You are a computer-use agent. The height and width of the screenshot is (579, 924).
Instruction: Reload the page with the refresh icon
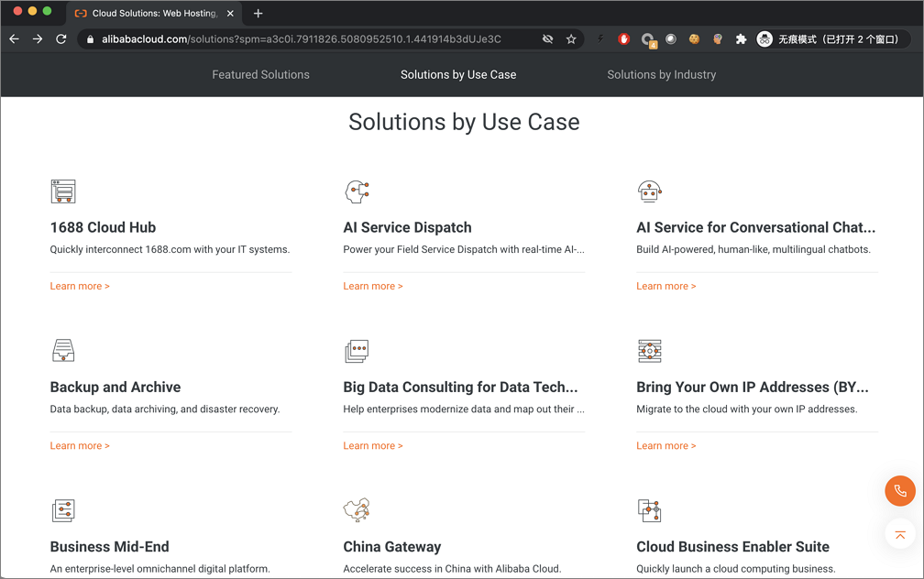pos(60,38)
